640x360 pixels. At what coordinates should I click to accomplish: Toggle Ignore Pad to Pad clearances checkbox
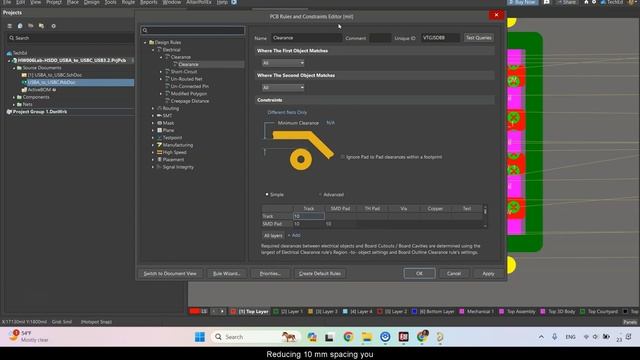pyautogui.click(x=343, y=157)
